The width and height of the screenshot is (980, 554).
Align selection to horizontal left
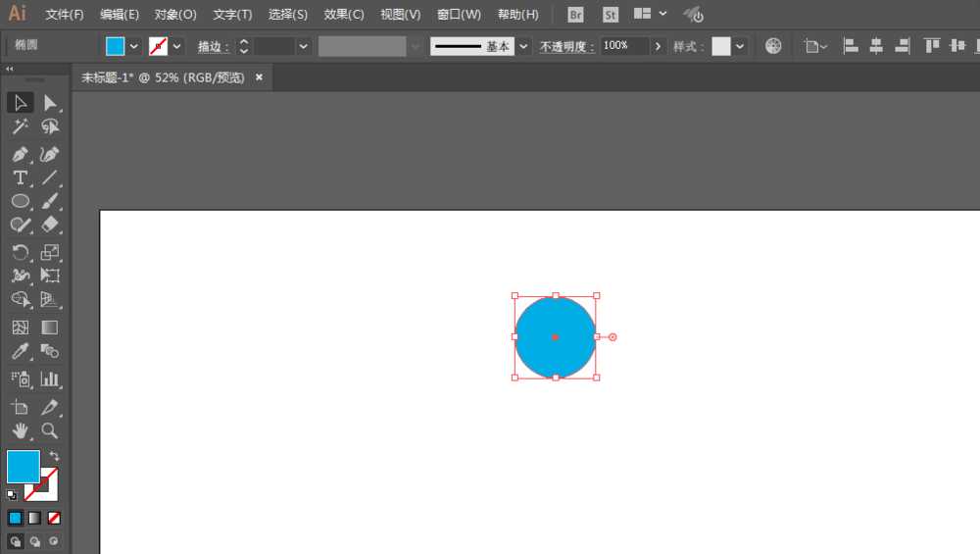(850, 46)
